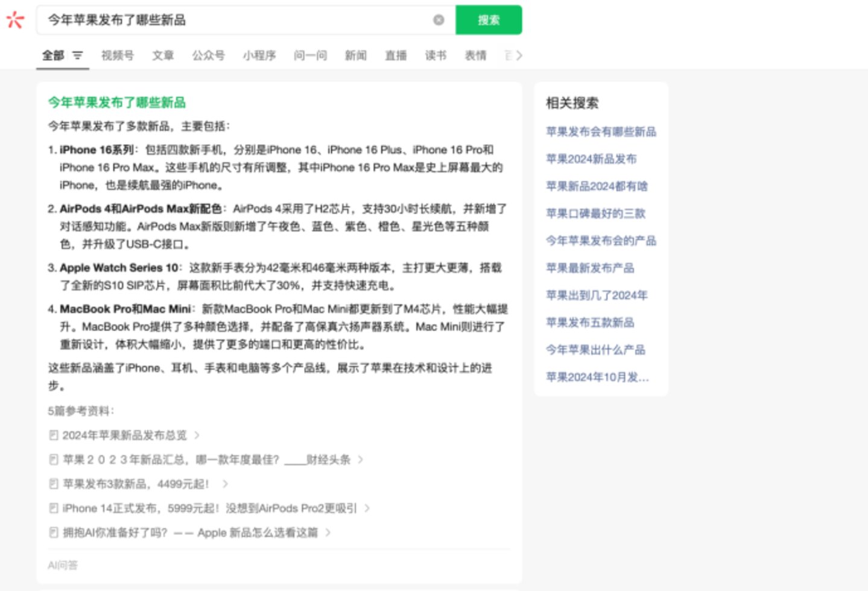The image size is (868, 591).
Task: Switch to the 公众号 tab
Action: click(x=208, y=55)
